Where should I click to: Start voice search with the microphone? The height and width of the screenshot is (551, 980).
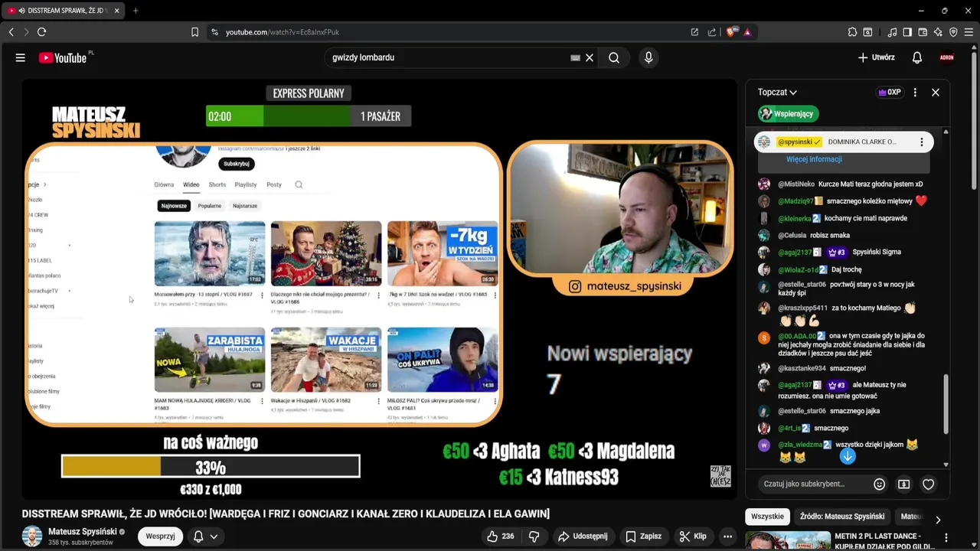point(648,57)
